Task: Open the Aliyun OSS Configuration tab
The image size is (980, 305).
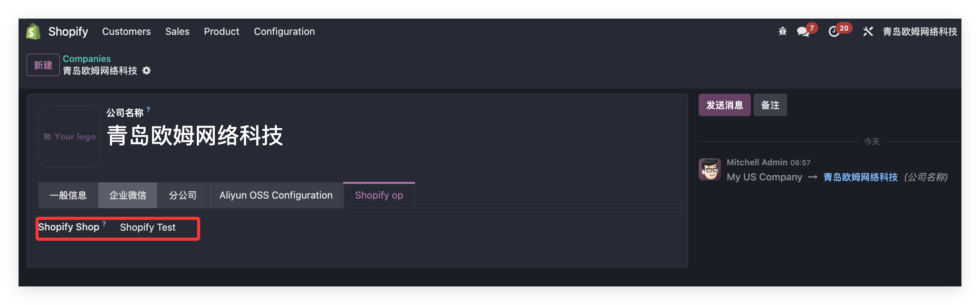Action: point(276,195)
